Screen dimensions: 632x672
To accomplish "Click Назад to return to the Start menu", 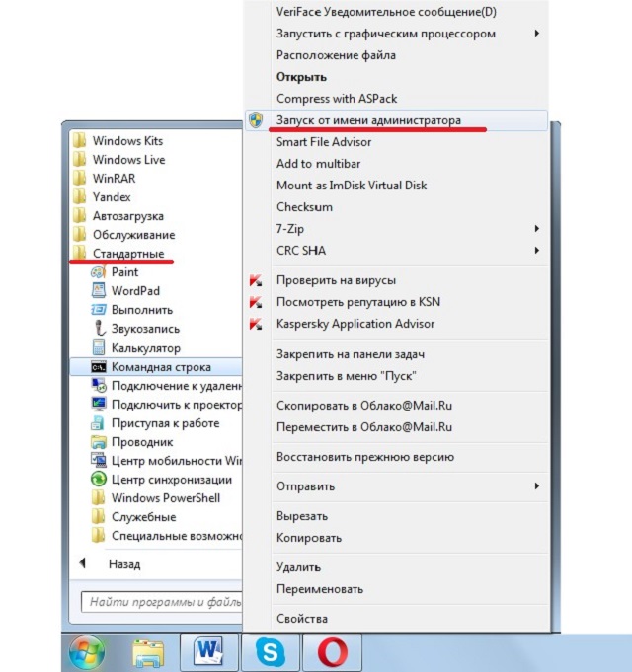I will [x=124, y=564].
